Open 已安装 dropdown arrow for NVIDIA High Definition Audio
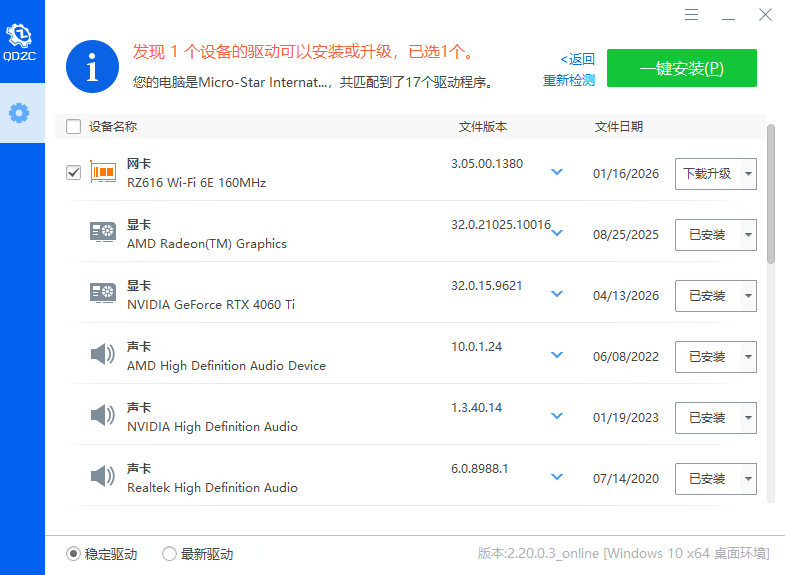785x575 pixels. click(x=748, y=418)
